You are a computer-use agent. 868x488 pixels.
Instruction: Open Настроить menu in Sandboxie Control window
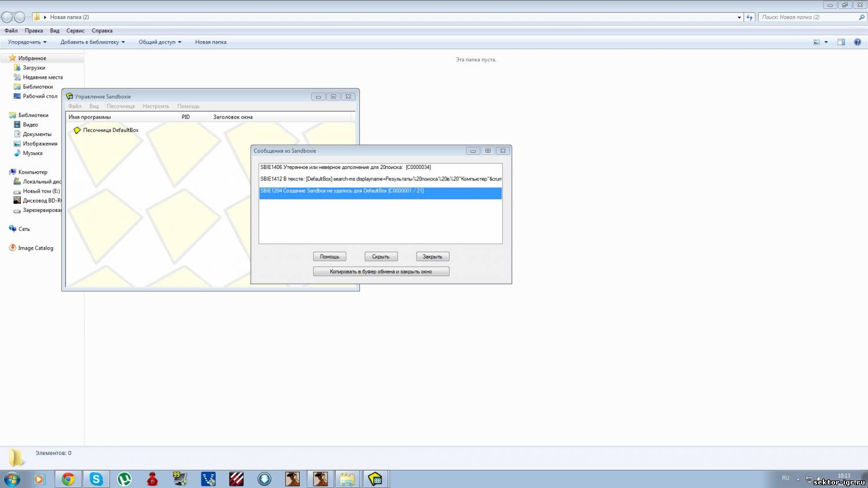[x=156, y=107]
